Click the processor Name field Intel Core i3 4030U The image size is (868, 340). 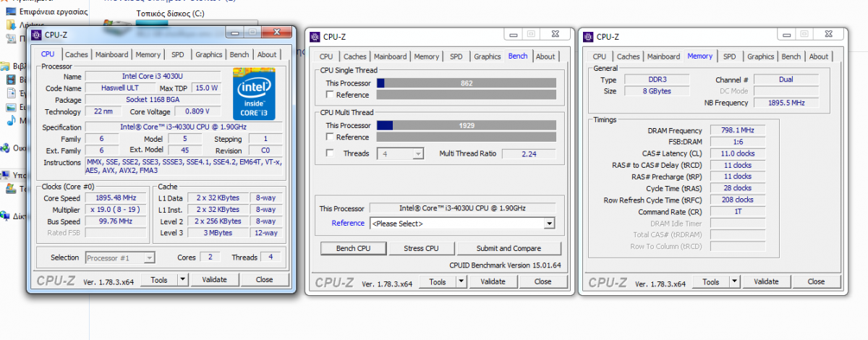(x=152, y=76)
